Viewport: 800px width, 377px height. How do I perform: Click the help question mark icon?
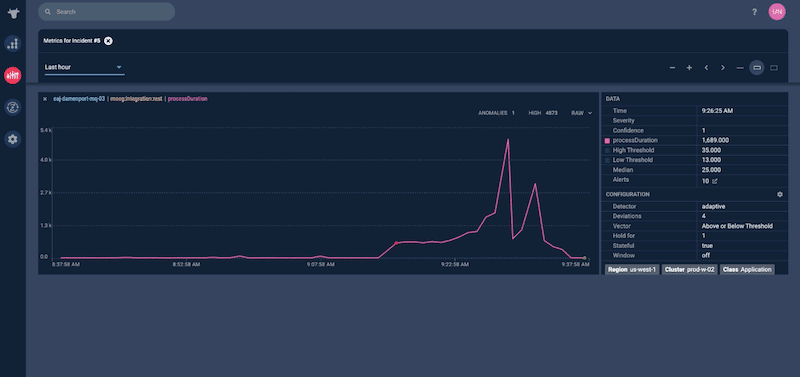[x=755, y=12]
